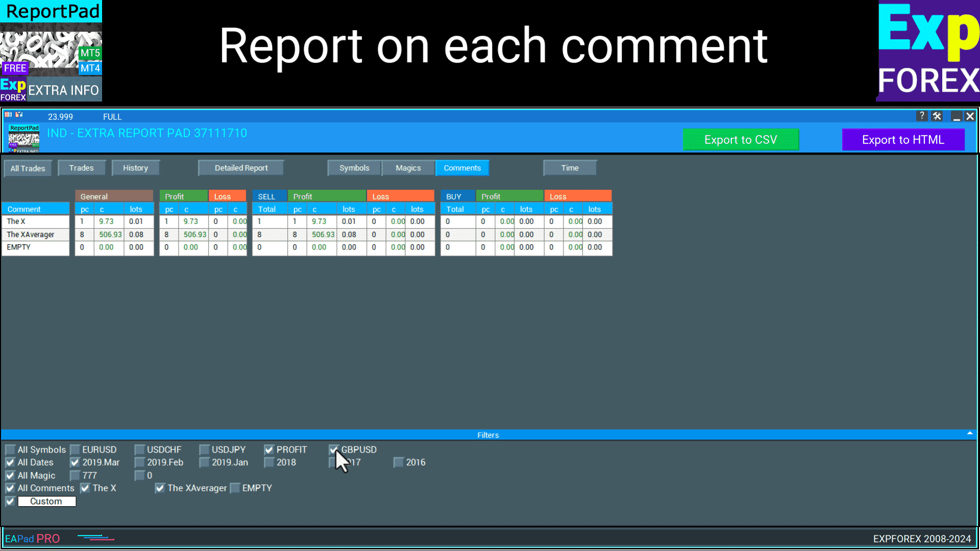Click the Custom filter input field
The width and height of the screenshot is (980, 551).
click(46, 502)
